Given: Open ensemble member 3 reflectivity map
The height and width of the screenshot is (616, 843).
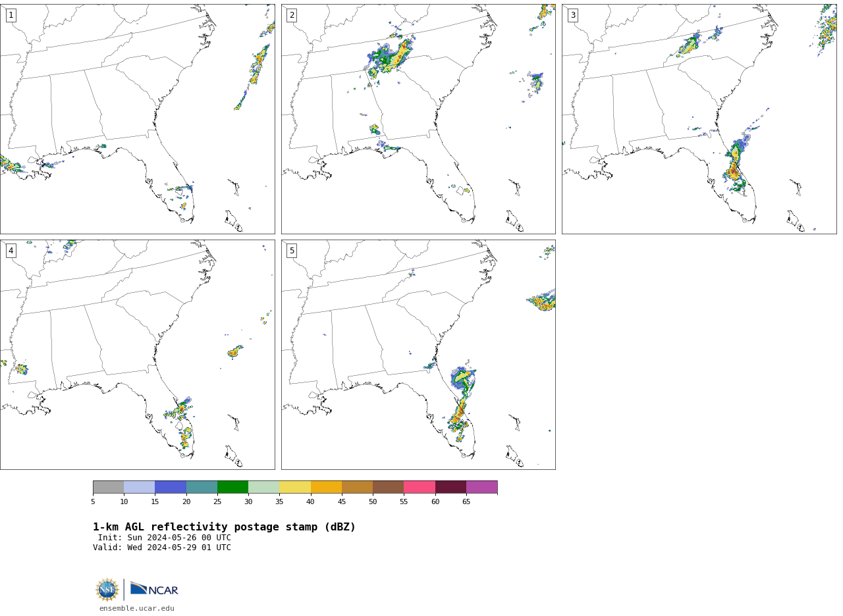Looking at the screenshot, I should coord(699,119).
